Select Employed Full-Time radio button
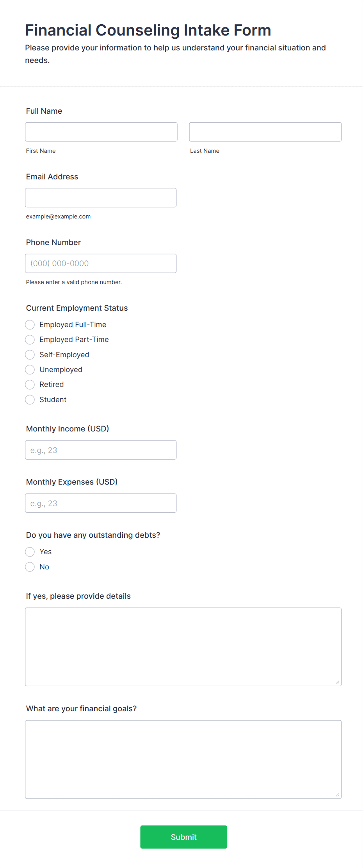This screenshot has height=868, width=363. 30,325
